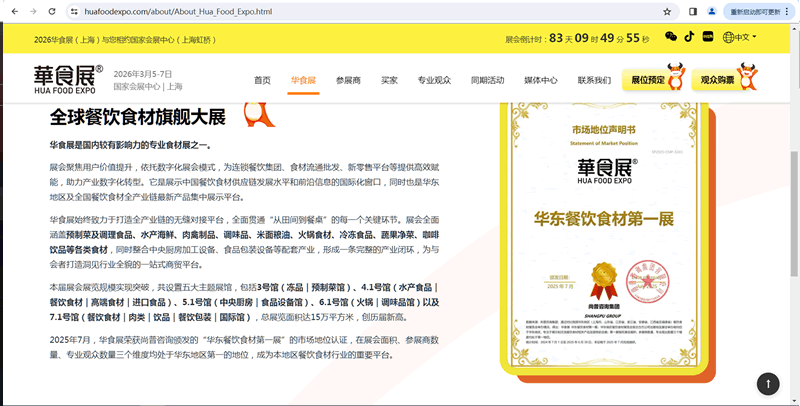Open the TikTok/Douyin social icon
The width and height of the screenshot is (800, 406).
688,38
